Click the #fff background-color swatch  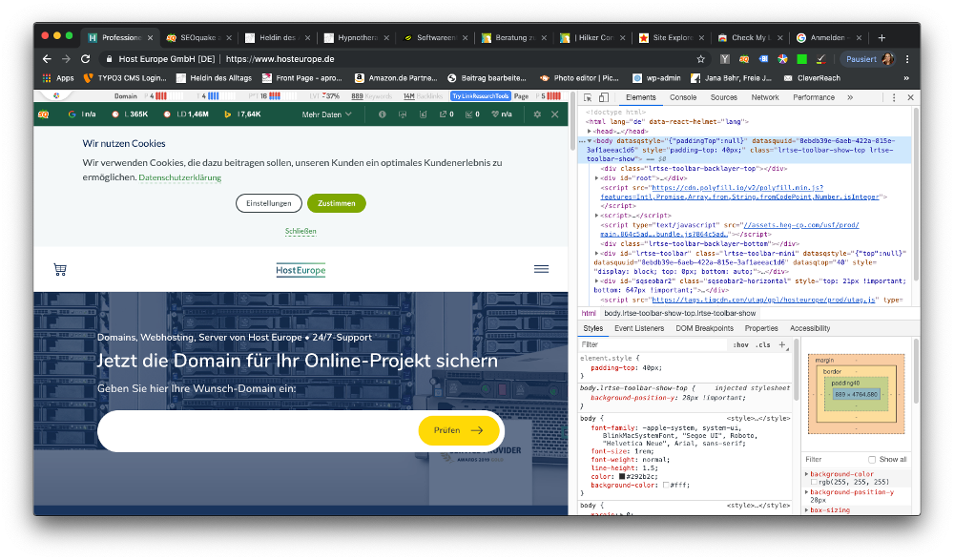(x=666, y=486)
